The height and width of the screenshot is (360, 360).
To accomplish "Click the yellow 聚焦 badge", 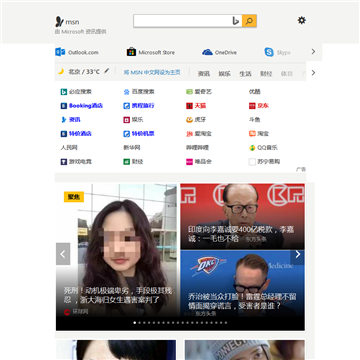I will (x=74, y=197).
